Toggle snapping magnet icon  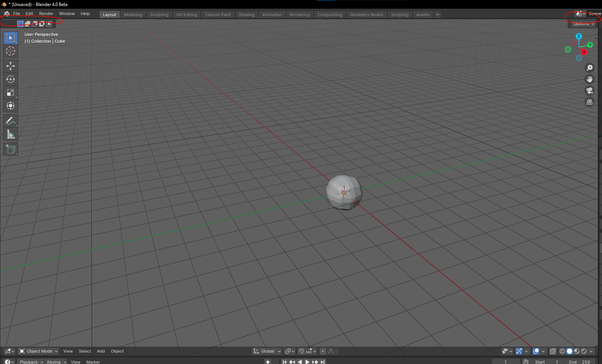(x=301, y=351)
